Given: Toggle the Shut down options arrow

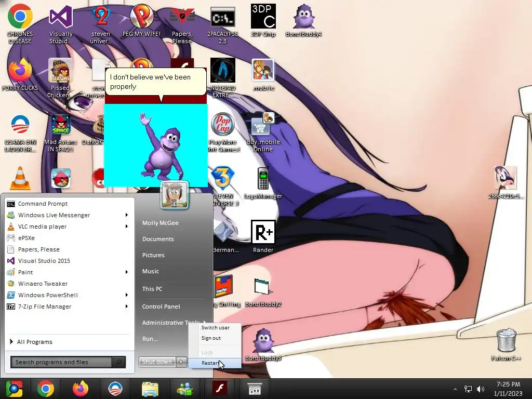Looking at the screenshot, I should pos(181,362).
